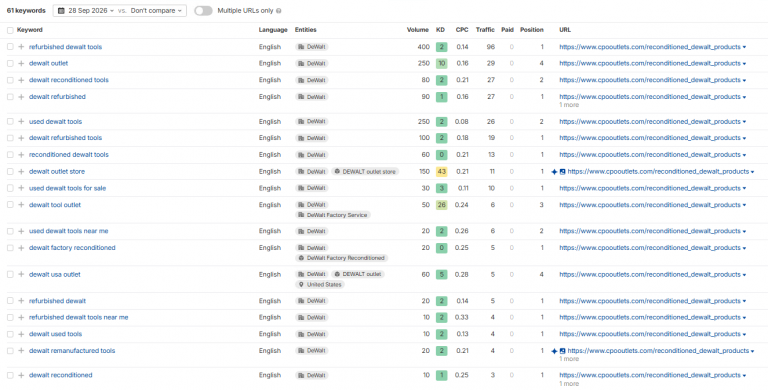Click '1 more' under 'dewalt remanufactured tools' URL

point(569,359)
